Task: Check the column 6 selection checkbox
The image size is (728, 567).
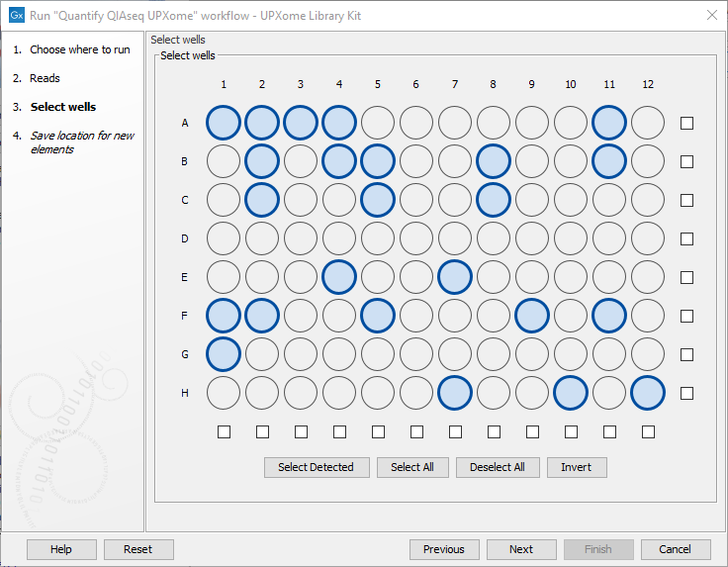Action: (416, 431)
